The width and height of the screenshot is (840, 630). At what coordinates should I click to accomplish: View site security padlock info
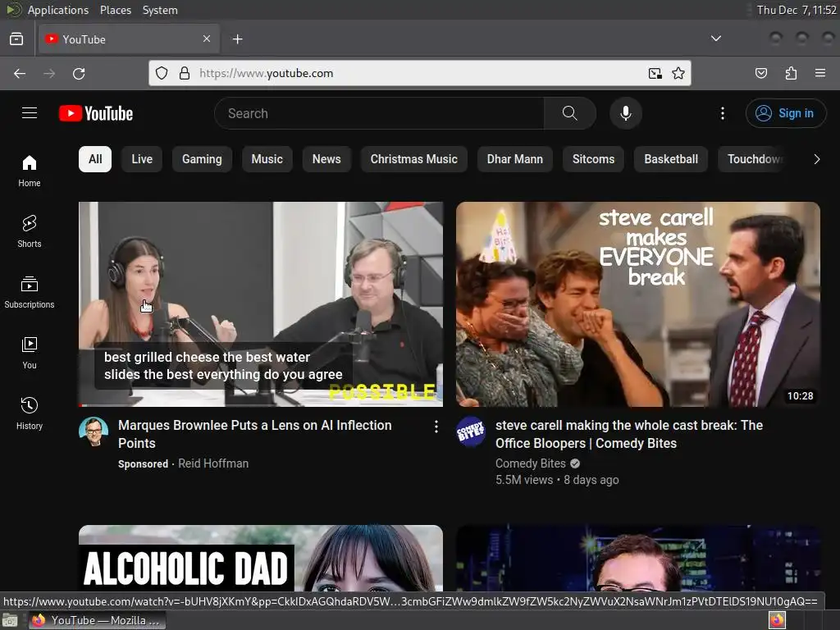(x=185, y=73)
